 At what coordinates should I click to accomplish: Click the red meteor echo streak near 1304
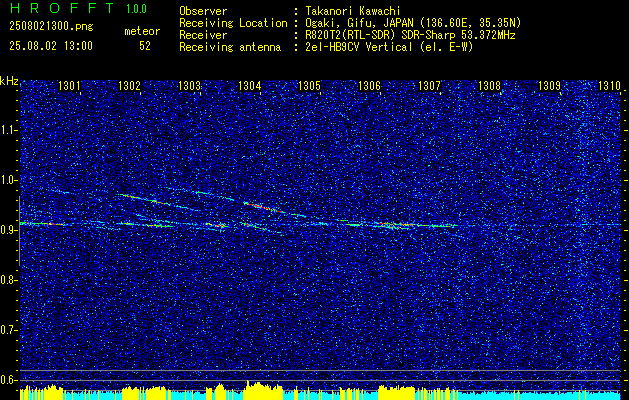(x=264, y=207)
